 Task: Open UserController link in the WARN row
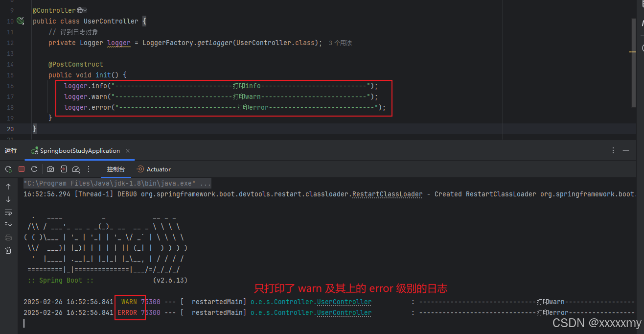coord(344,302)
